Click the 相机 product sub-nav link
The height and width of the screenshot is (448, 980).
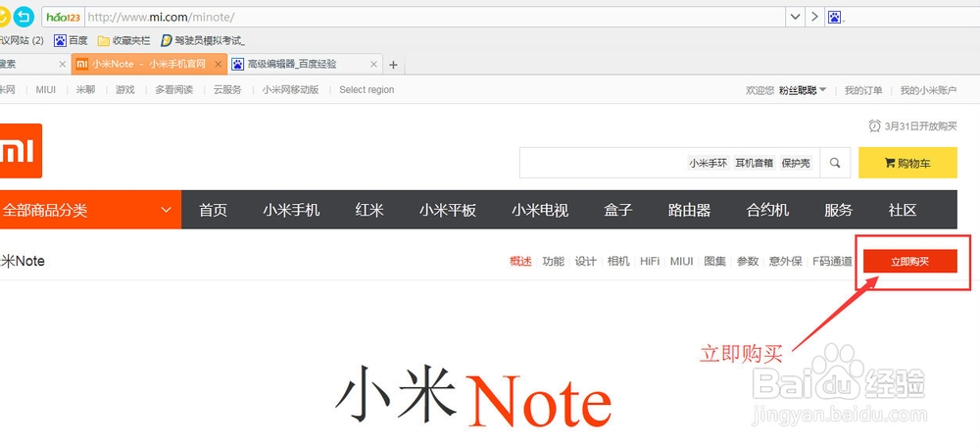point(618,261)
